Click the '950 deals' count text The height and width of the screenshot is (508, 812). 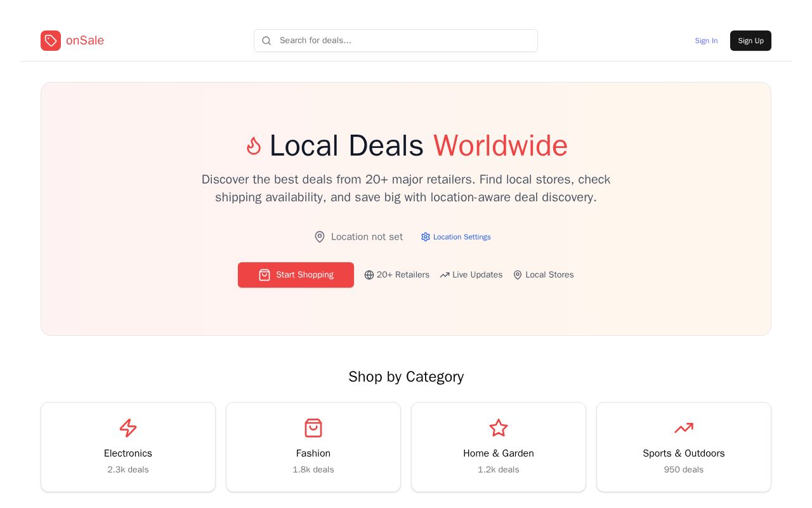[684, 470]
